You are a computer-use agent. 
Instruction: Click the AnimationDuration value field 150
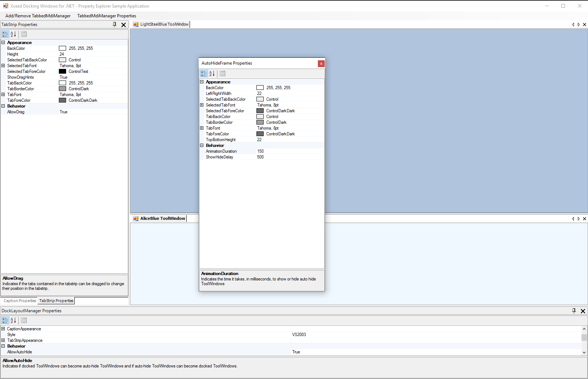(x=289, y=151)
